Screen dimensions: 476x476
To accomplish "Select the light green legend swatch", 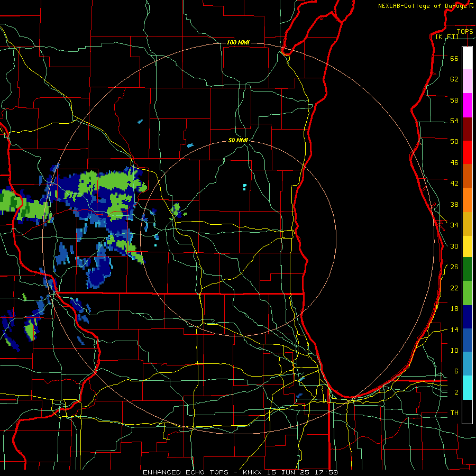I will click(x=467, y=293).
